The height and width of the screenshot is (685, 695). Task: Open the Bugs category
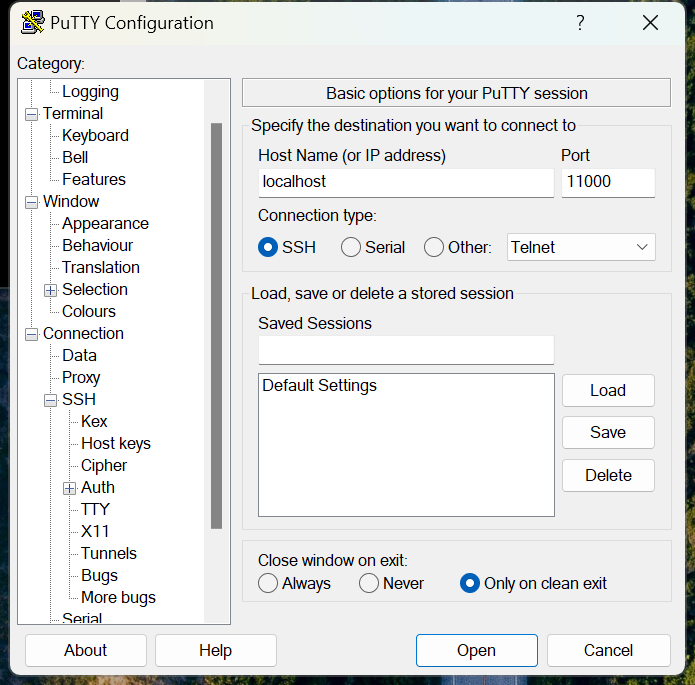[99, 575]
